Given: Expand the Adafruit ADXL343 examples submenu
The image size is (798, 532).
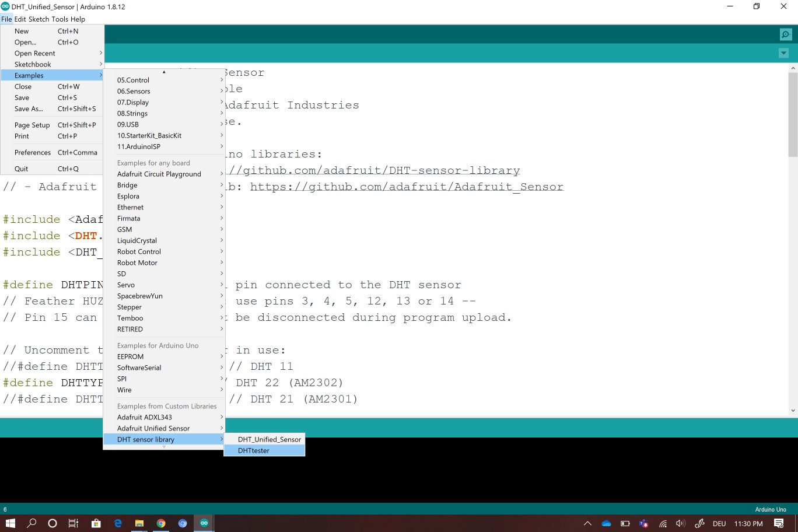Looking at the screenshot, I should pos(164,417).
